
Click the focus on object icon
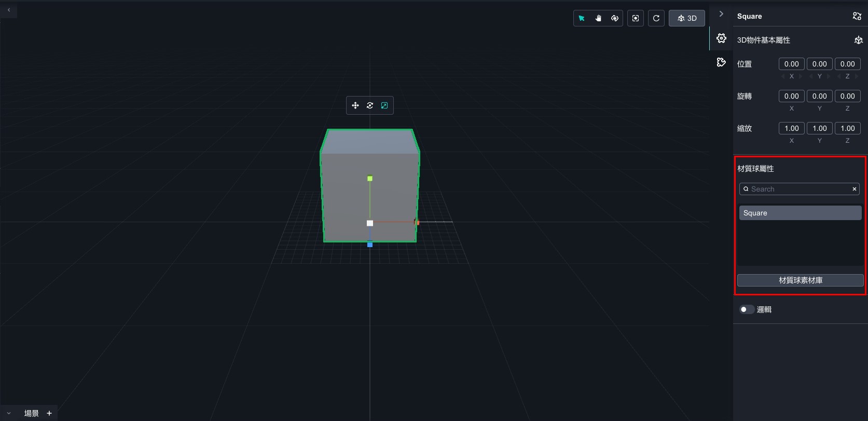pos(636,18)
